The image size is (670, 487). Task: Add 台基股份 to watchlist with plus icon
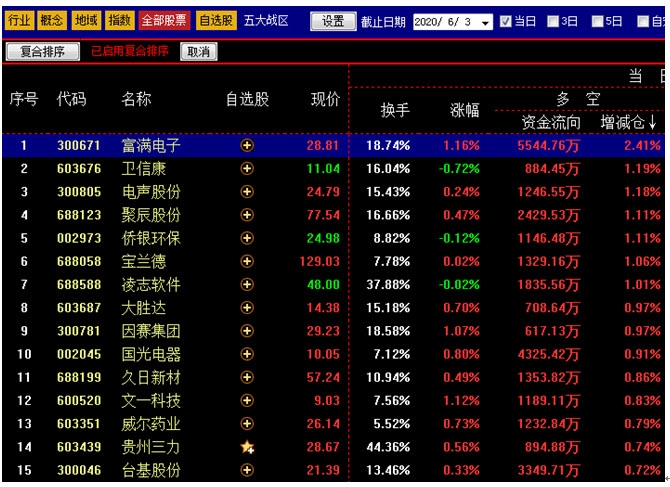pos(247,470)
